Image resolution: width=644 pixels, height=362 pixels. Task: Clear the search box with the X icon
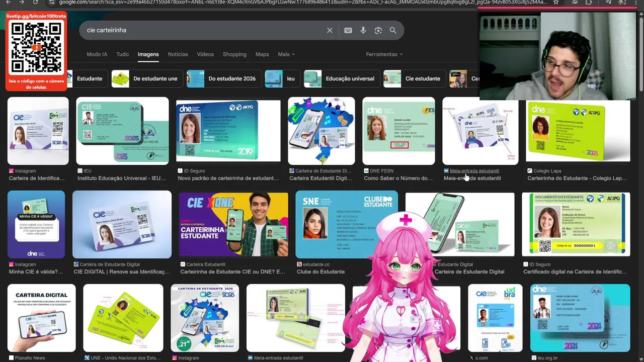330,30
